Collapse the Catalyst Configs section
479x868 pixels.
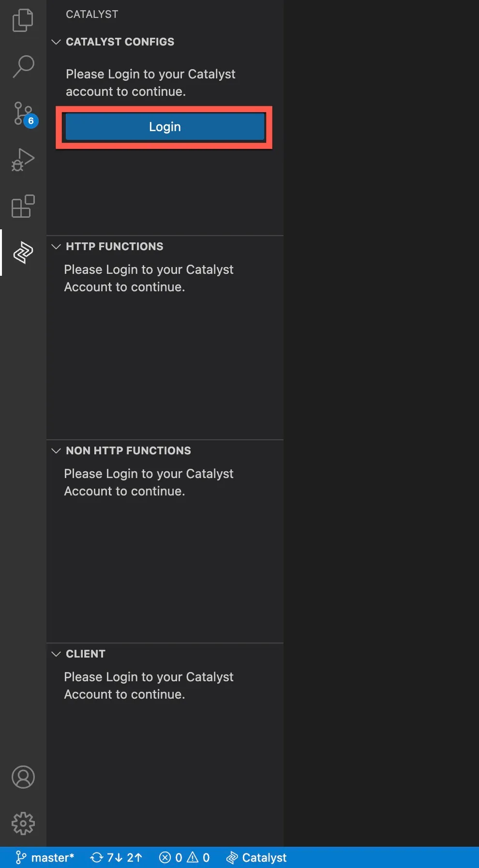(56, 42)
